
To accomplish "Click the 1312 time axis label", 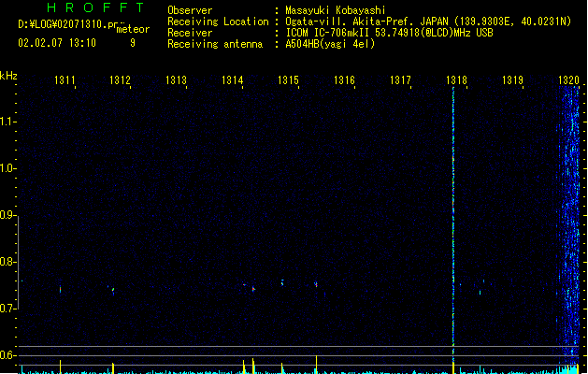I will (x=120, y=79).
